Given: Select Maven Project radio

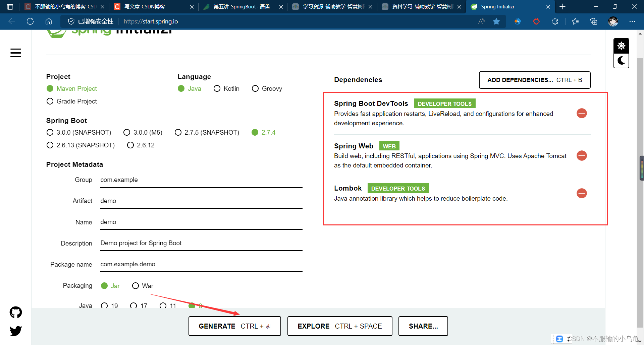Looking at the screenshot, I should [72, 88].
